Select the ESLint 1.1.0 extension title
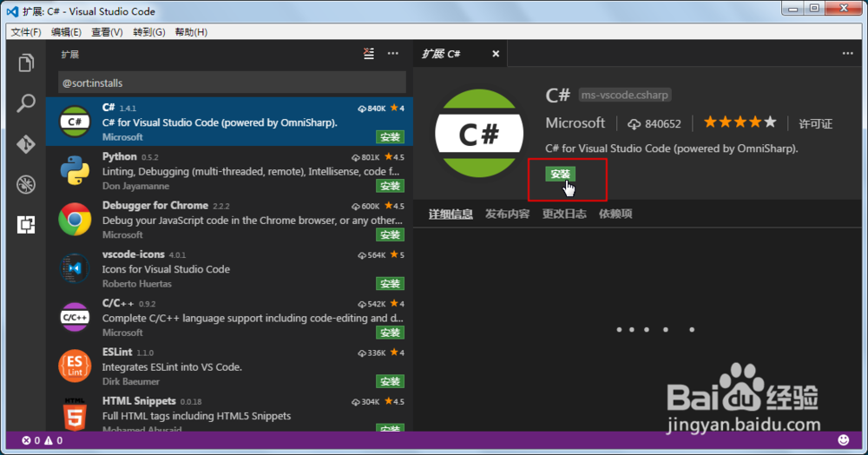The image size is (868, 455). [x=117, y=352]
